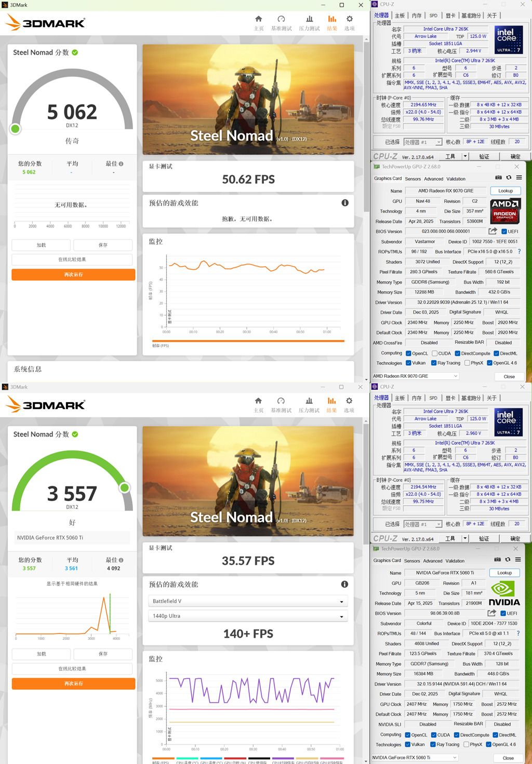Click 工具 dropdown arrow in upper CPU-Z window
Image resolution: width=532 pixels, height=764 pixels.
465,156
